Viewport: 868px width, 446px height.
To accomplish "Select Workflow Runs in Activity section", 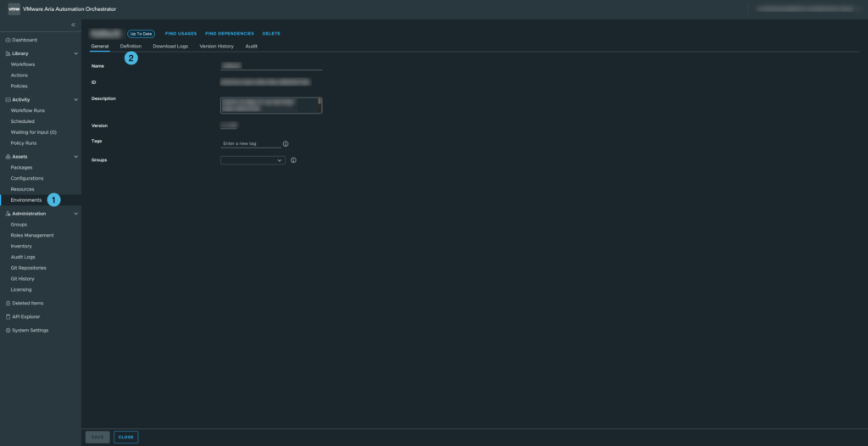I will click(x=28, y=110).
